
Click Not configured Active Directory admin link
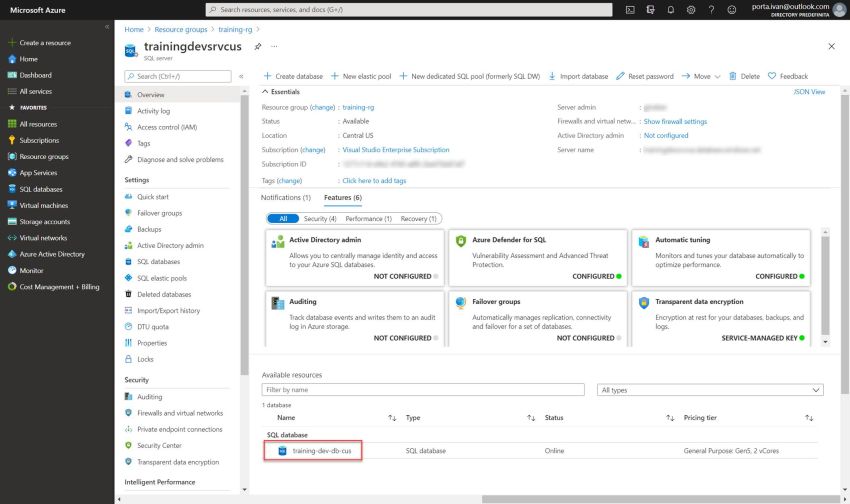(x=666, y=136)
